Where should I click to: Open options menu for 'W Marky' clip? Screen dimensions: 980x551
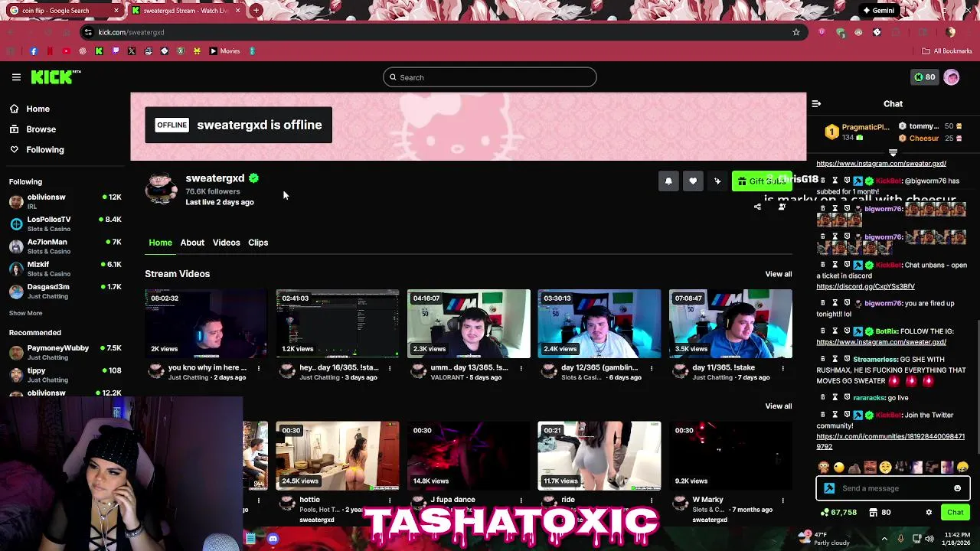(x=782, y=500)
